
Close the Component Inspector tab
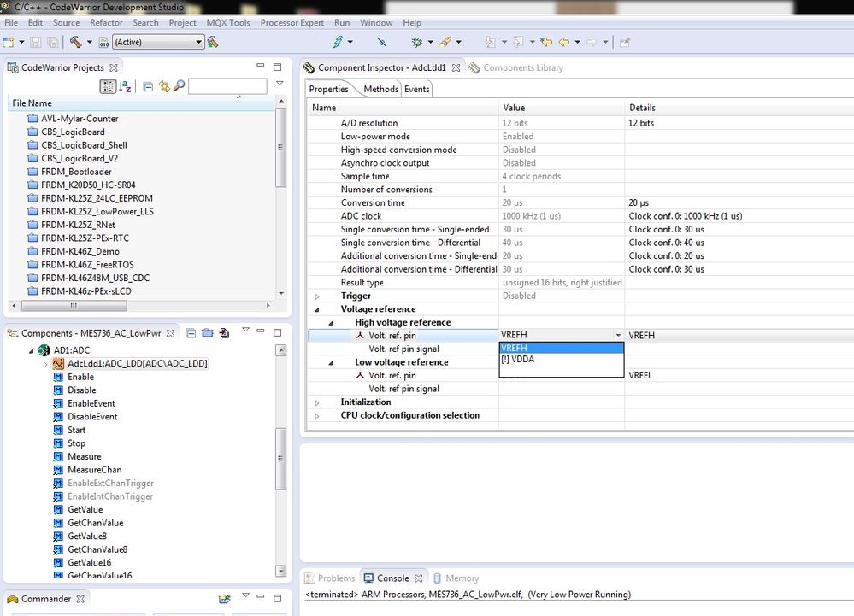456,67
